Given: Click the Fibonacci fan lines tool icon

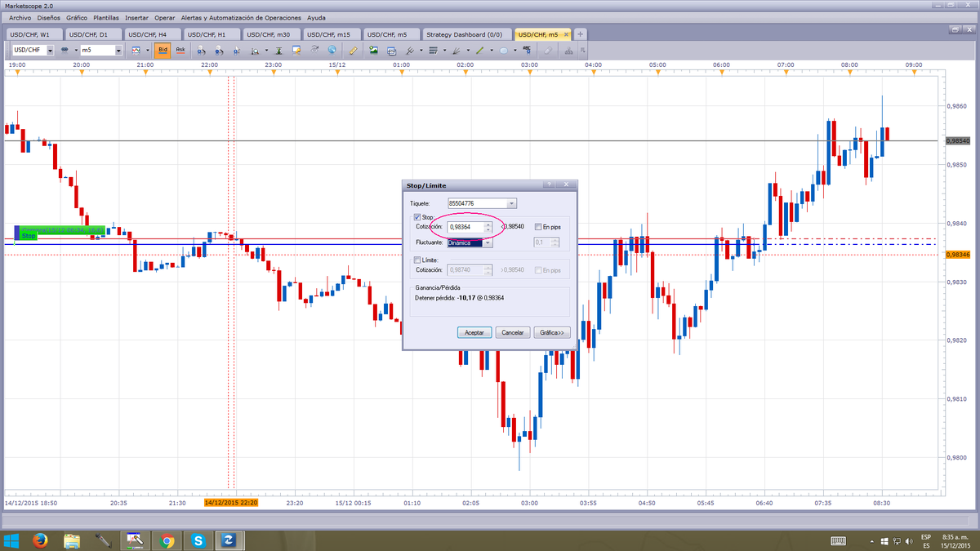Looking at the screenshot, I should (x=456, y=50).
